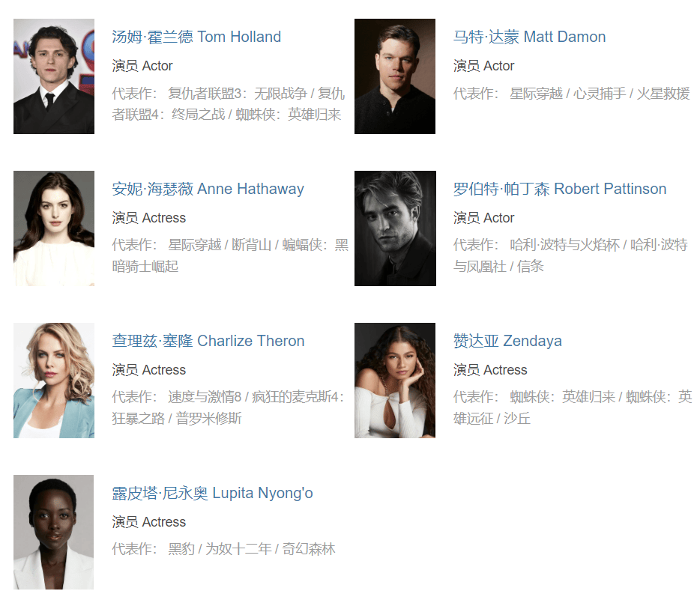Open the Anne Hathaway name link

[208, 189]
